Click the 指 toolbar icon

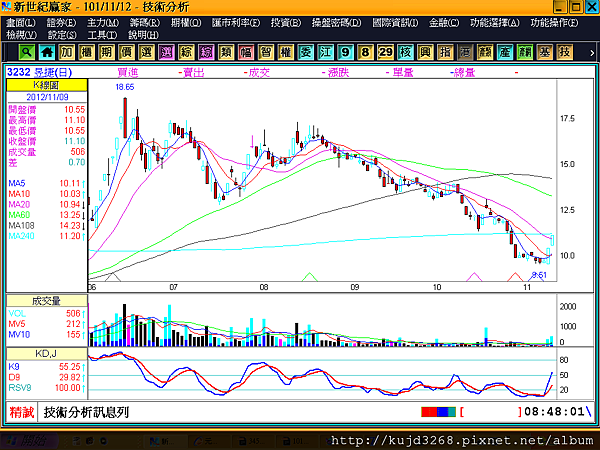click(x=445, y=52)
